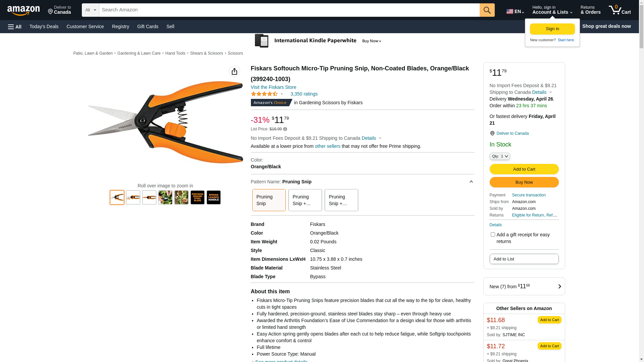Select the second Pruning Snip + pattern option

[341, 200]
